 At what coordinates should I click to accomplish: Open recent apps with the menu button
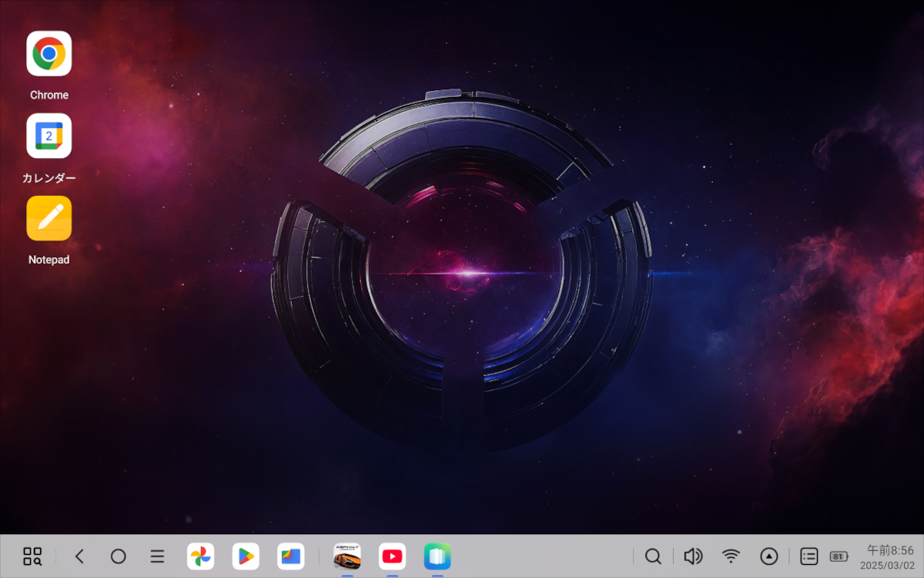pyautogui.click(x=156, y=556)
